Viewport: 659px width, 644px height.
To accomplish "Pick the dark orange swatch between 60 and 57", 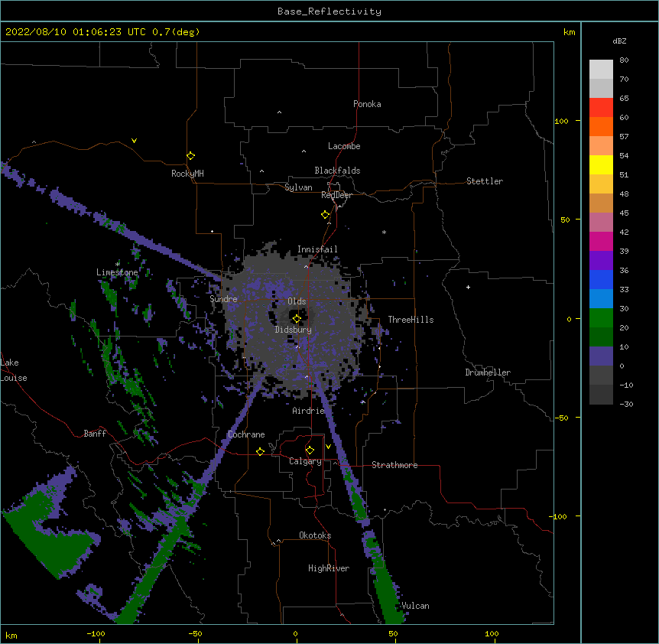I will click(601, 126).
